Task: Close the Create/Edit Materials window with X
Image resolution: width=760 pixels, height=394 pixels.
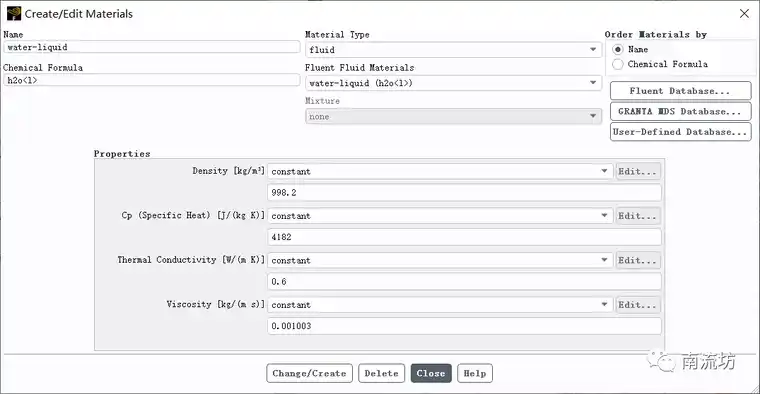Action: tap(744, 14)
